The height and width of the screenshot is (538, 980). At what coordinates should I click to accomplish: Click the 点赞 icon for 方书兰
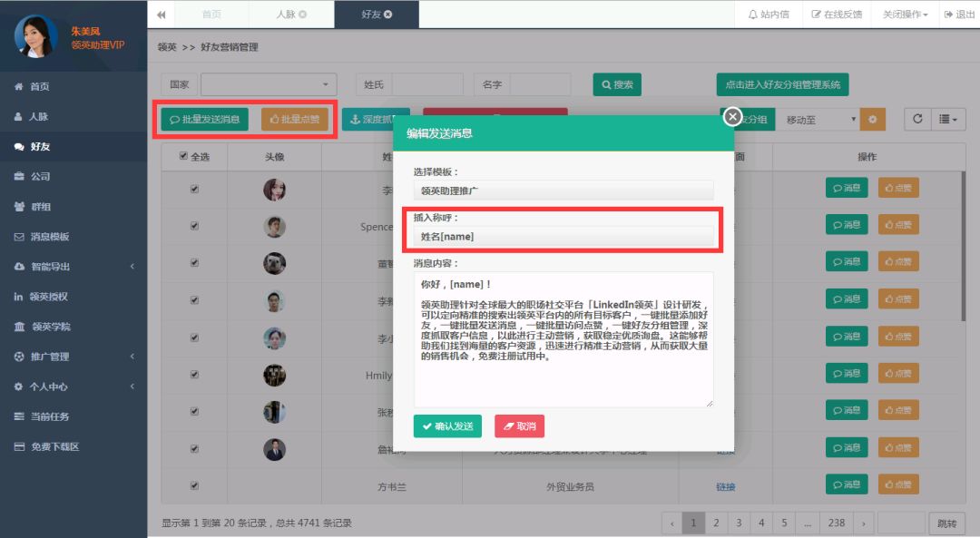pos(898,484)
